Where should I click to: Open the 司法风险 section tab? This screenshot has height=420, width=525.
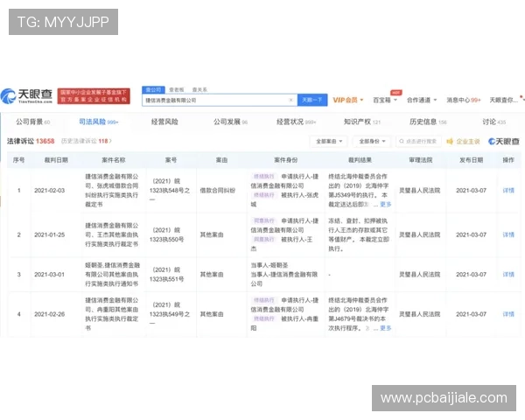coord(98,122)
